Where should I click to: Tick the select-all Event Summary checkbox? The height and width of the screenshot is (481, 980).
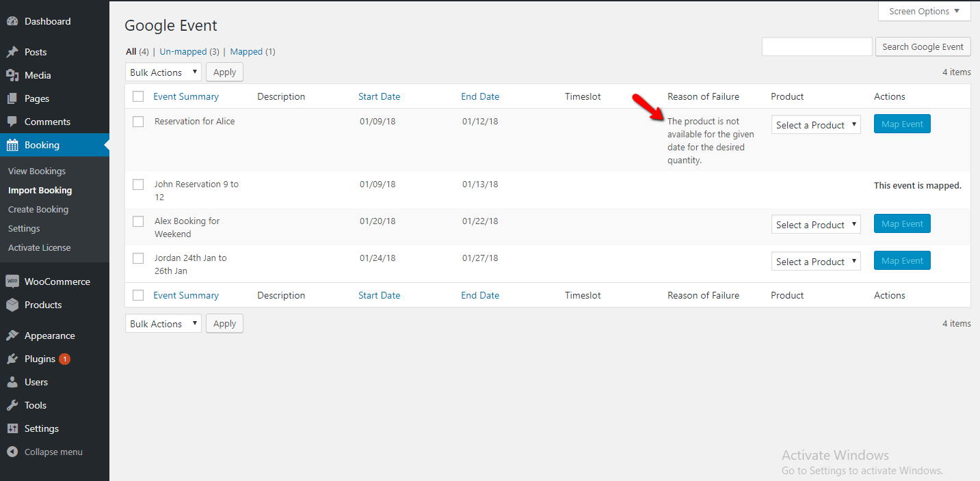click(138, 96)
